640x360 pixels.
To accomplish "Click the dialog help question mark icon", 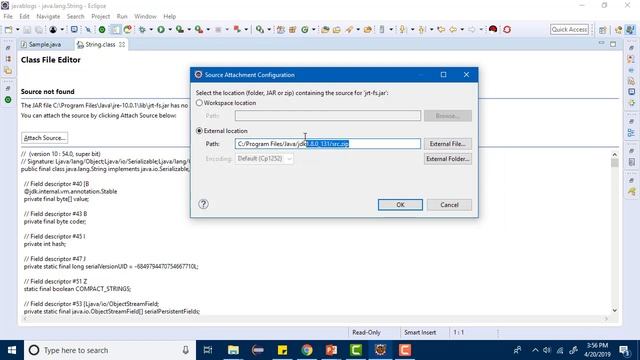I will (x=203, y=204).
